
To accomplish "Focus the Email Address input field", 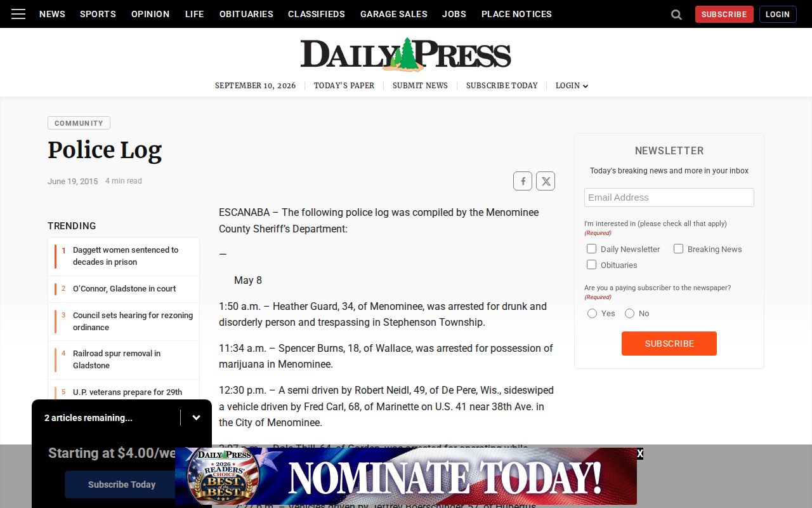I will point(669,197).
